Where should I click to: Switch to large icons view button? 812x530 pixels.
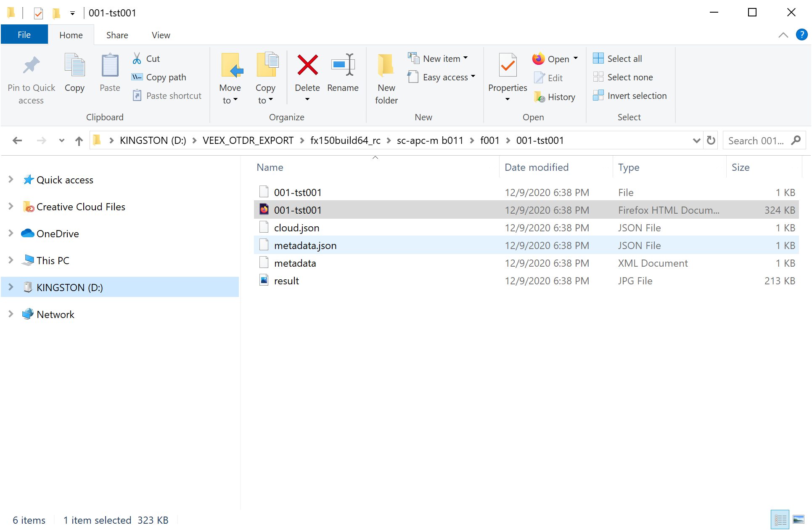pyautogui.click(x=799, y=520)
